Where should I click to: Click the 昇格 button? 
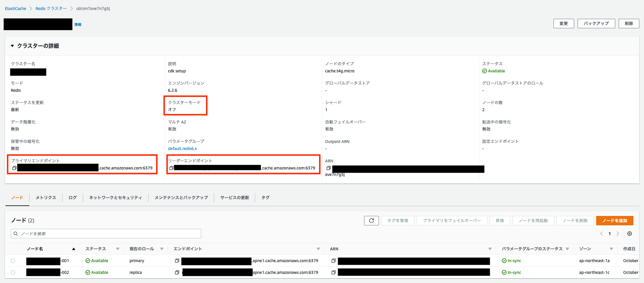pyautogui.click(x=500, y=221)
